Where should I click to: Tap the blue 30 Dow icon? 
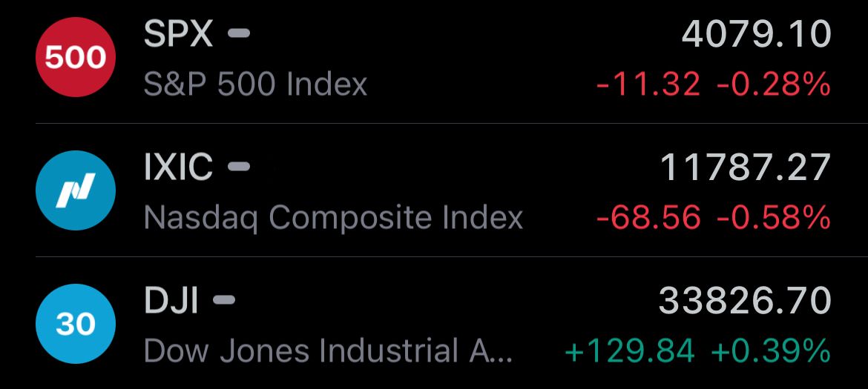coord(75,324)
